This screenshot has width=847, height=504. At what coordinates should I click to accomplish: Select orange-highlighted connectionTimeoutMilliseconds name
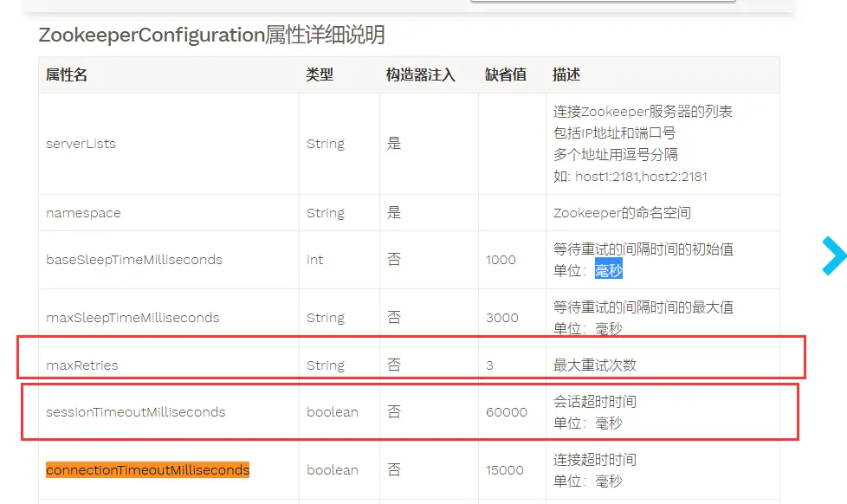(147, 470)
